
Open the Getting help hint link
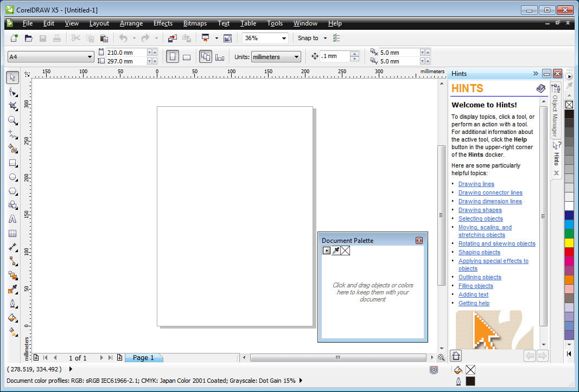point(474,303)
